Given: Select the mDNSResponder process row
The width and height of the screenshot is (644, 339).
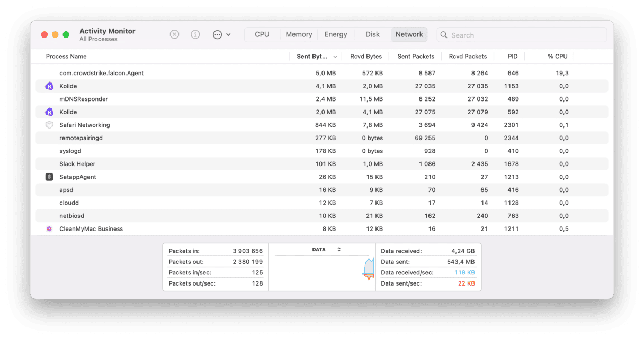Looking at the screenshot, I should tap(322, 99).
